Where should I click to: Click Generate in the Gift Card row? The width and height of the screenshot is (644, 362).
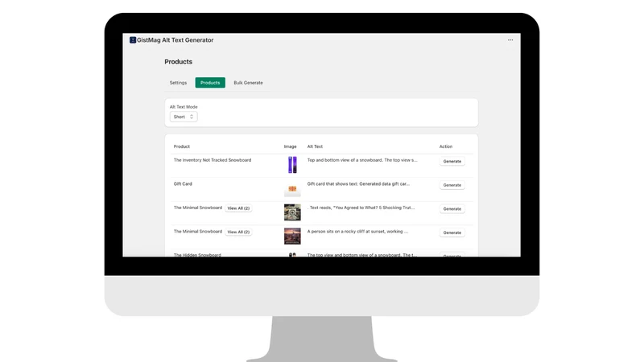[452, 185]
